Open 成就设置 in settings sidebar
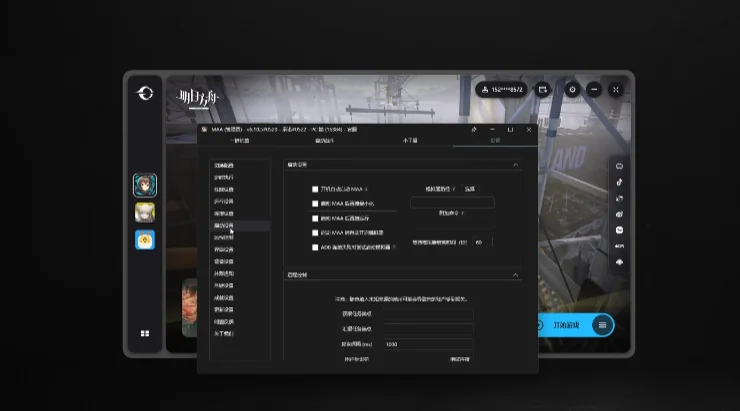 click(x=224, y=298)
